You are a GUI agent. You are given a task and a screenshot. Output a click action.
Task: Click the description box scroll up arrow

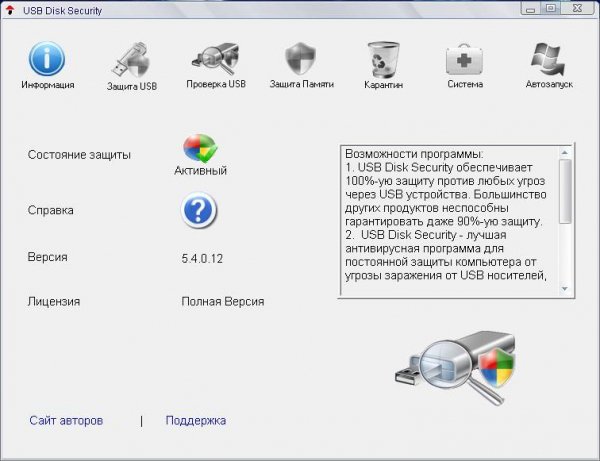565,153
